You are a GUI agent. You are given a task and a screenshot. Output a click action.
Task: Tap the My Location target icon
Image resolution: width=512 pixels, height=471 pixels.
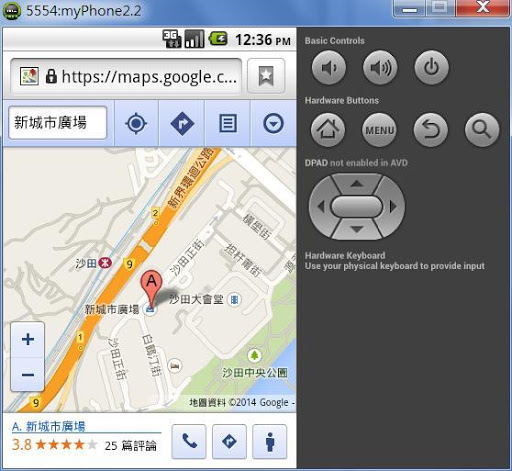(136, 123)
